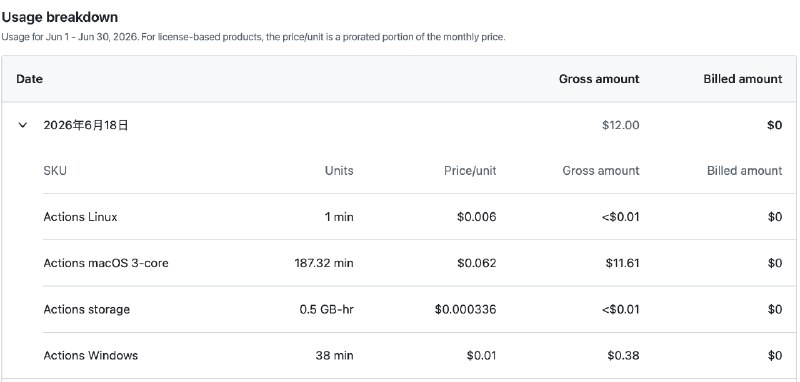Select the 2026年6月18日 date label
The image size is (800, 382).
[x=86, y=125]
